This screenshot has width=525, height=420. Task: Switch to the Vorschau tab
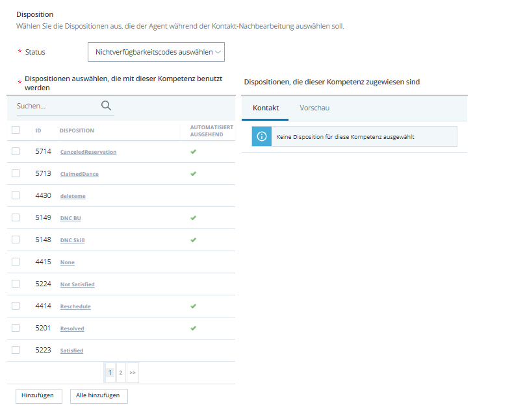[x=314, y=108]
